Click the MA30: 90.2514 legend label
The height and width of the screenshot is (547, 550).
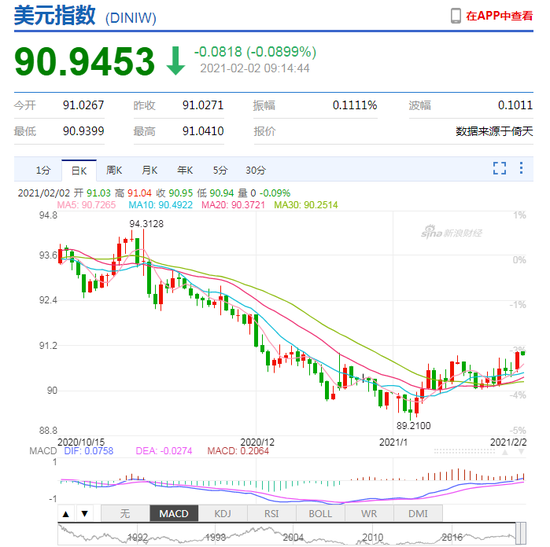click(x=306, y=205)
